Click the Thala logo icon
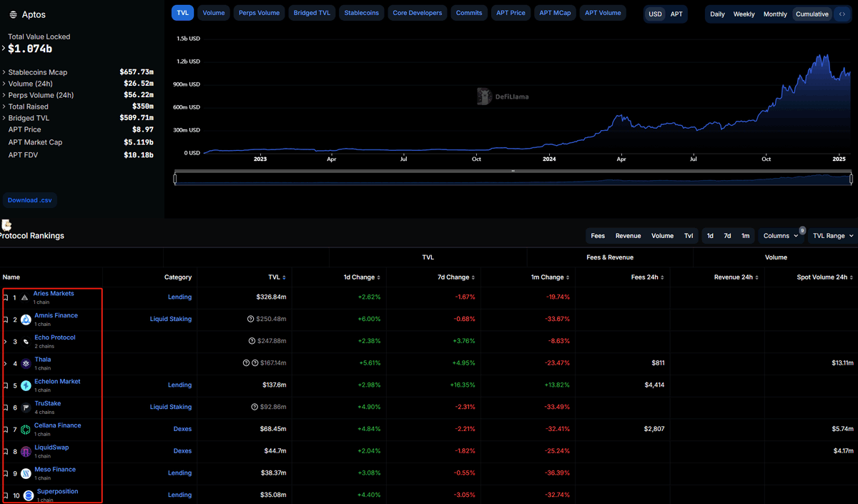 (26, 364)
